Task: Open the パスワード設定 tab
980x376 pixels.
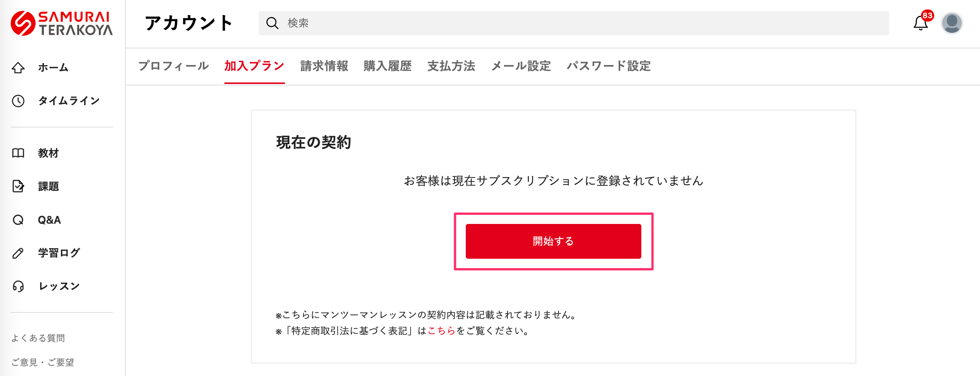Action: tap(608, 66)
